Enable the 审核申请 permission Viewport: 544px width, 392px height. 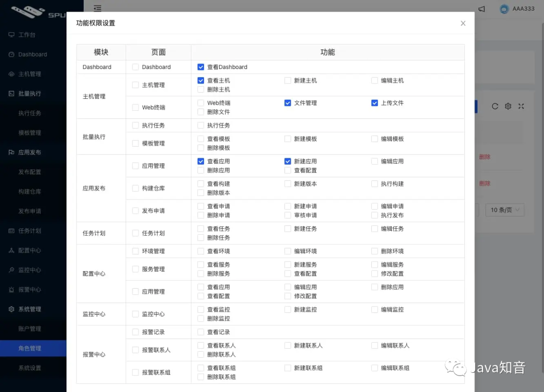point(288,215)
